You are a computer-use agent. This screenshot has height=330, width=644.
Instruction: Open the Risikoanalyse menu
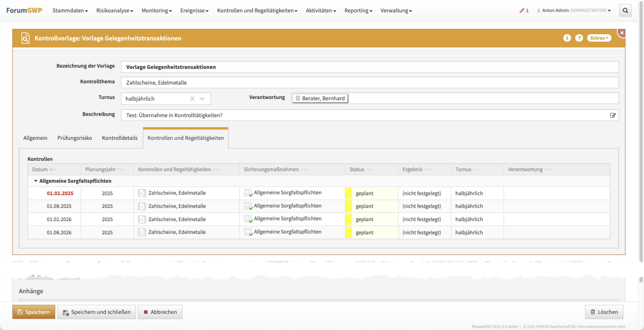click(114, 11)
